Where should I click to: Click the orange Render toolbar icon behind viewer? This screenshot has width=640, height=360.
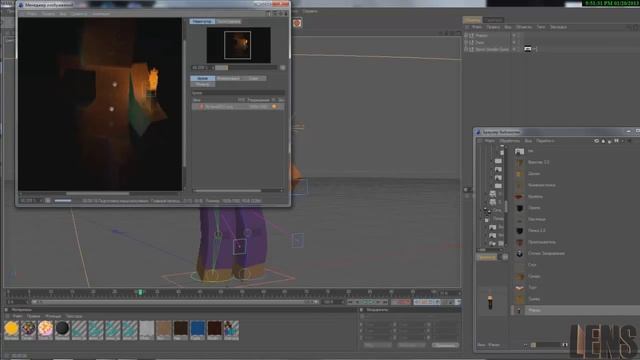click(x=297, y=23)
